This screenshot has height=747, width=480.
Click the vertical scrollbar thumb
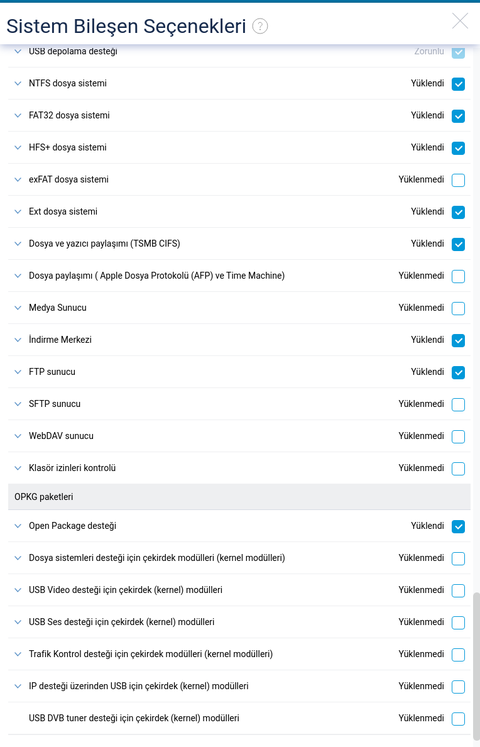click(476, 667)
